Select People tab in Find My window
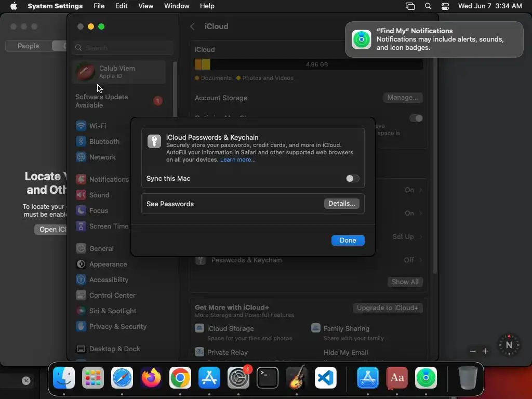Viewport: 532px width, 399px height. coord(29,46)
